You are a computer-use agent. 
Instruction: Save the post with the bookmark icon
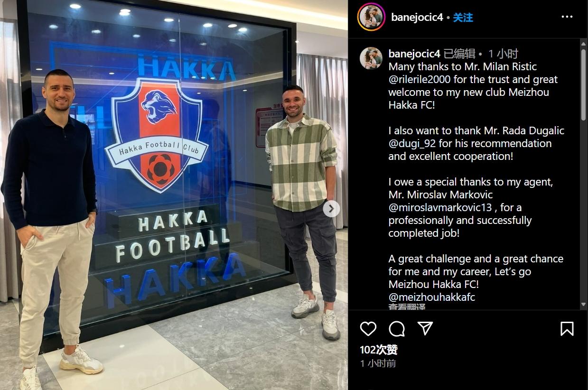[567, 329]
